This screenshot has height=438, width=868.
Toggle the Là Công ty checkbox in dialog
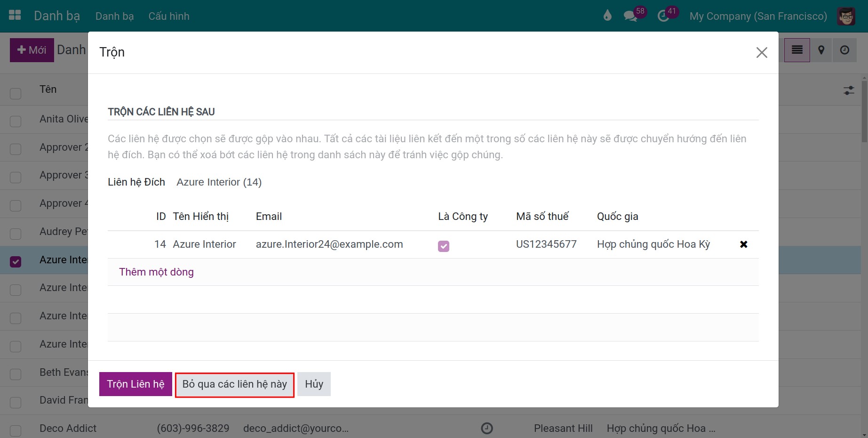tap(444, 246)
